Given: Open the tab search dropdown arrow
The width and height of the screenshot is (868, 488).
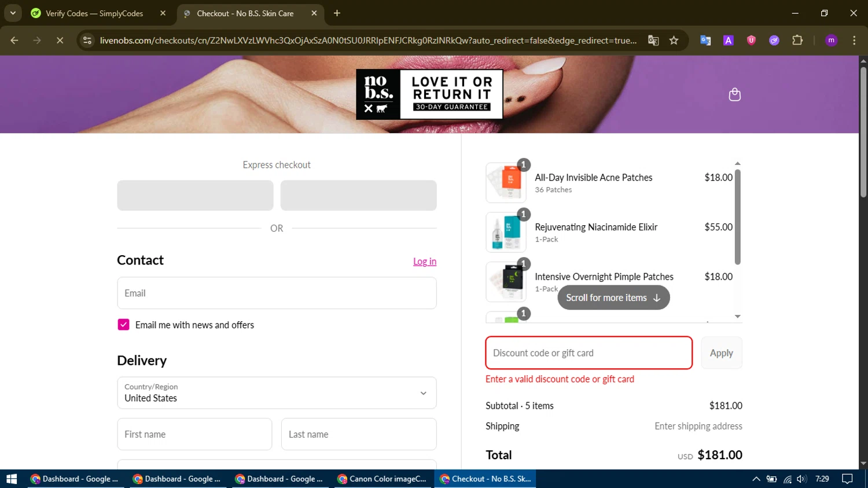Looking at the screenshot, I should (x=13, y=13).
